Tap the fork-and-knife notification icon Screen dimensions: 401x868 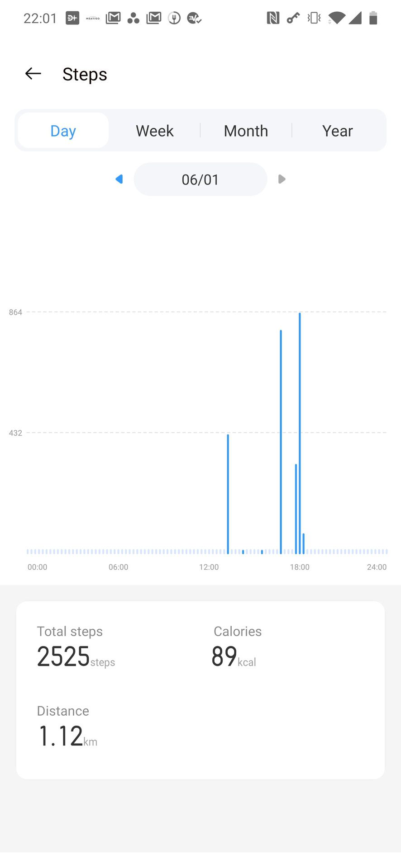tap(174, 18)
